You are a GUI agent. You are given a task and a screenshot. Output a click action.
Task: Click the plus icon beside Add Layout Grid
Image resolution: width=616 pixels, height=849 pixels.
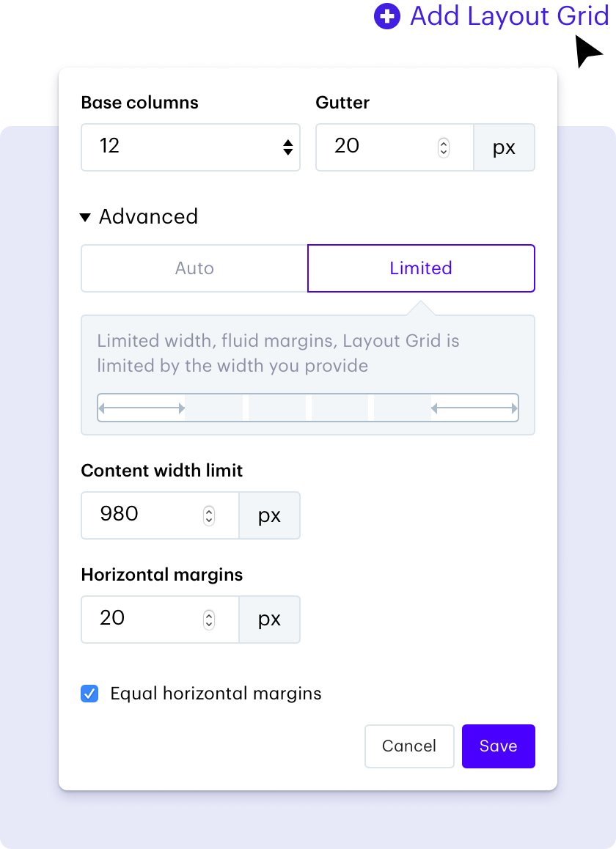386,16
